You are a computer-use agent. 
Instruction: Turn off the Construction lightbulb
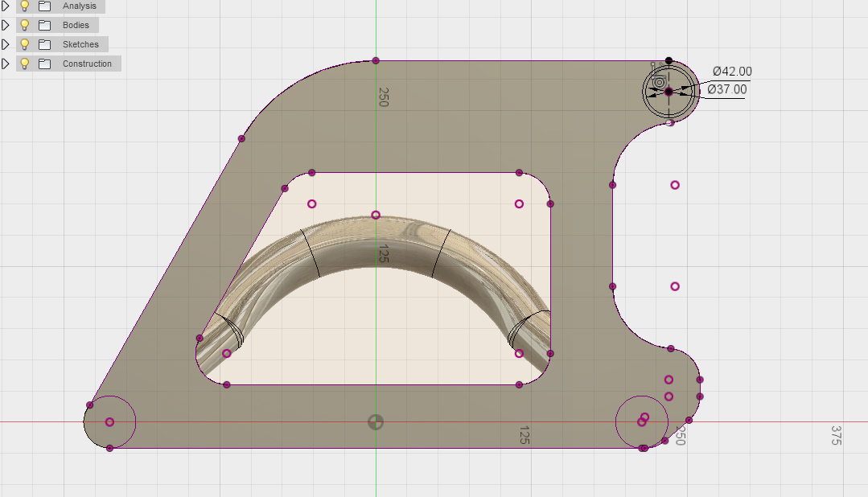(25, 64)
